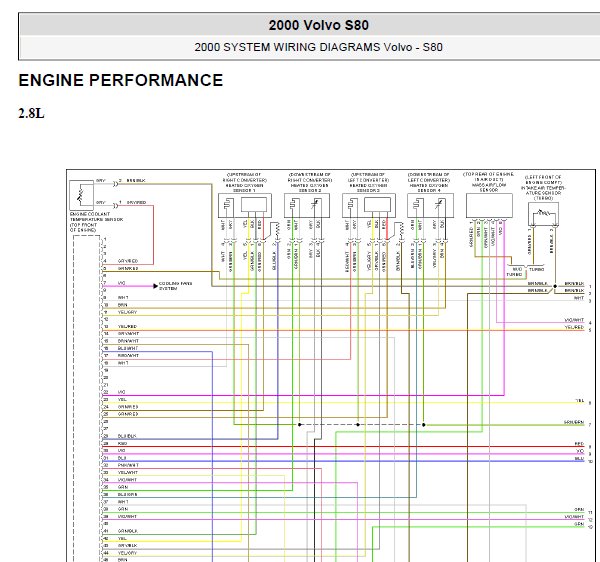Click the 'BRN' wire label at pin 10

click(122, 305)
